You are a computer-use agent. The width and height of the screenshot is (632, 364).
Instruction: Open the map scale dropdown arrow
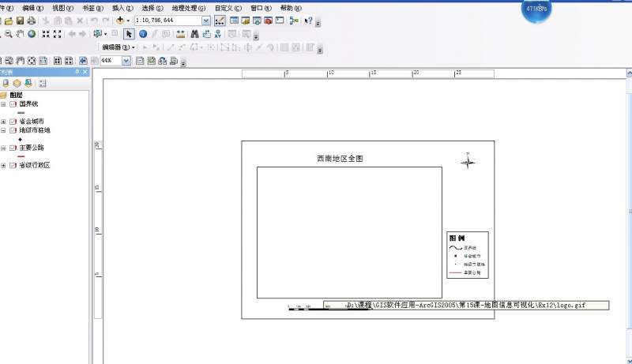(x=206, y=21)
